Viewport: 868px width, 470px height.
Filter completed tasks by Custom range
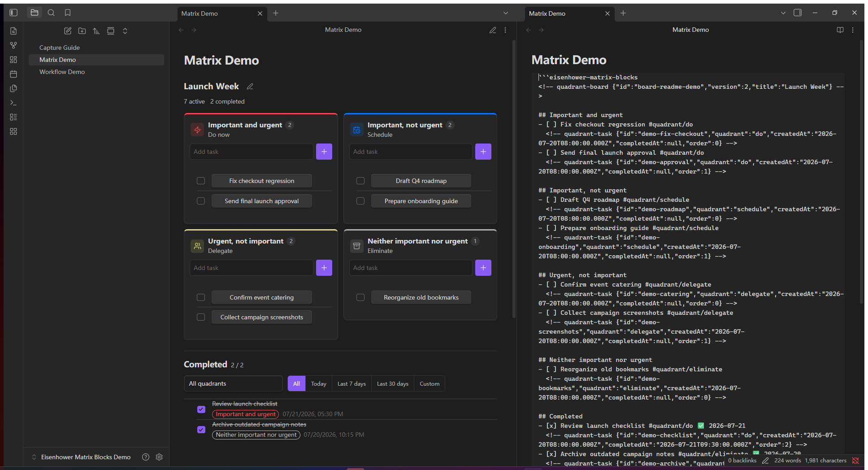tap(430, 383)
